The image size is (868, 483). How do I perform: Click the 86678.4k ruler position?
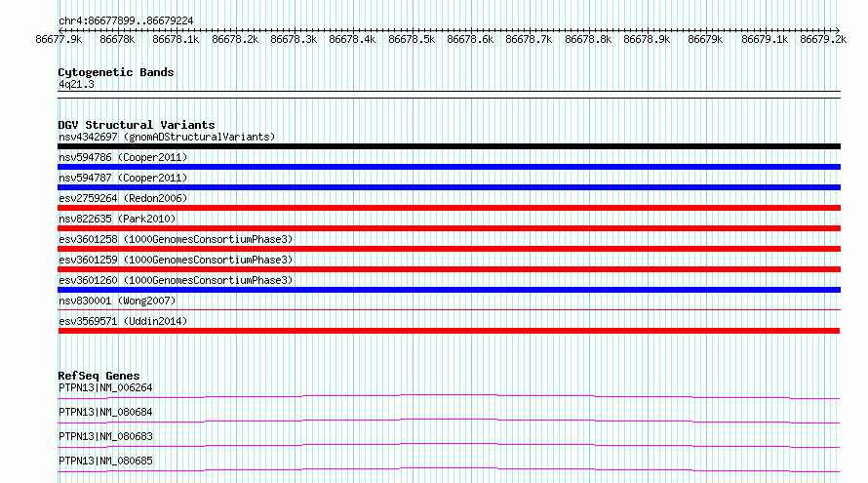(353, 39)
